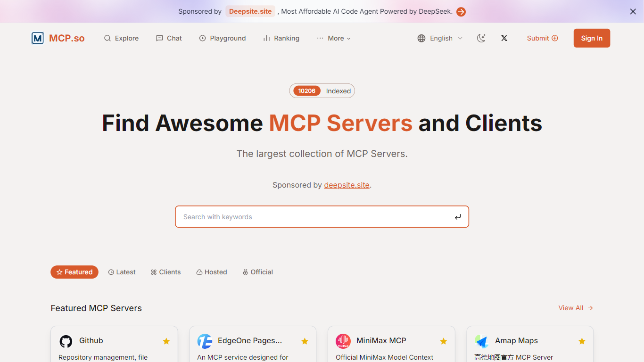Open the Github server card title

click(91, 340)
